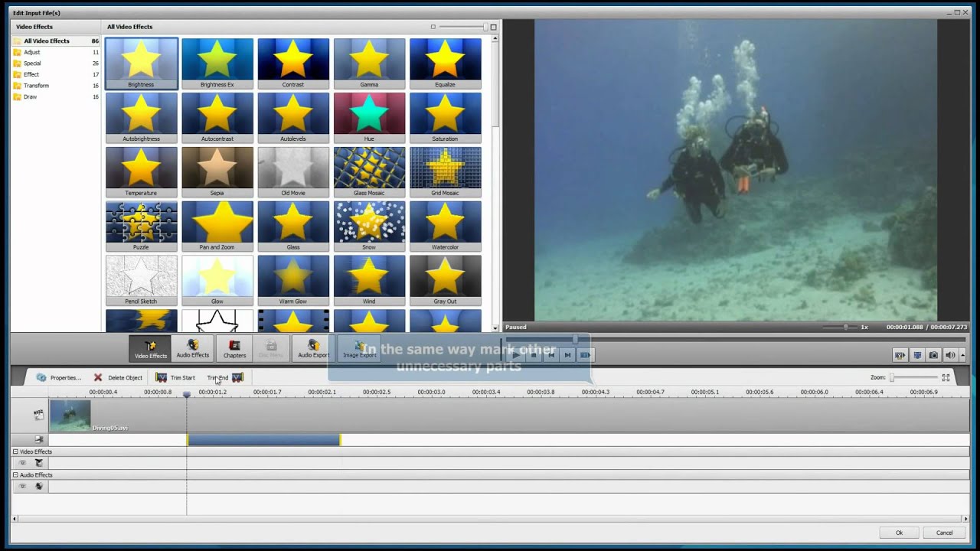The image size is (980, 551).
Task: Click Delete Object button
Action: (118, 377)
